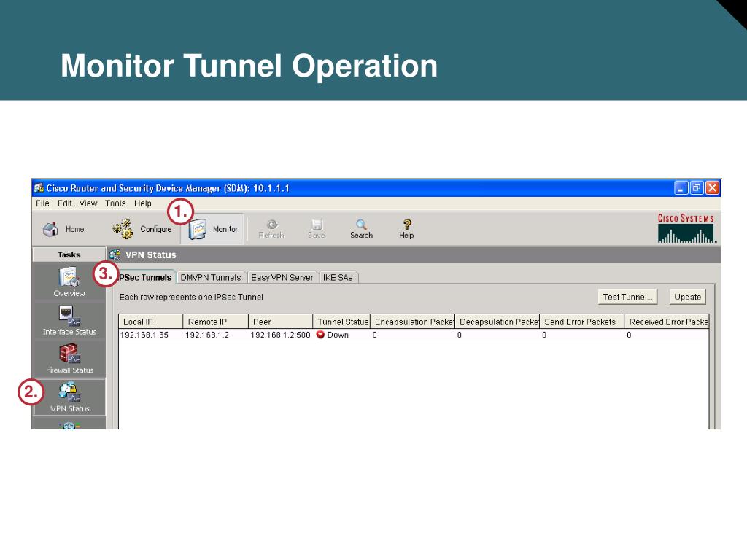
Task: Click the Cisco Systems logo
Action: click(686, 227)
